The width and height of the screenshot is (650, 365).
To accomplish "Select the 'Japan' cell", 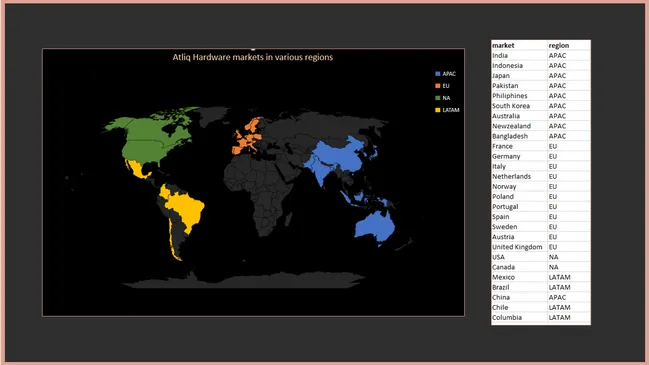I will coord(519,75).
